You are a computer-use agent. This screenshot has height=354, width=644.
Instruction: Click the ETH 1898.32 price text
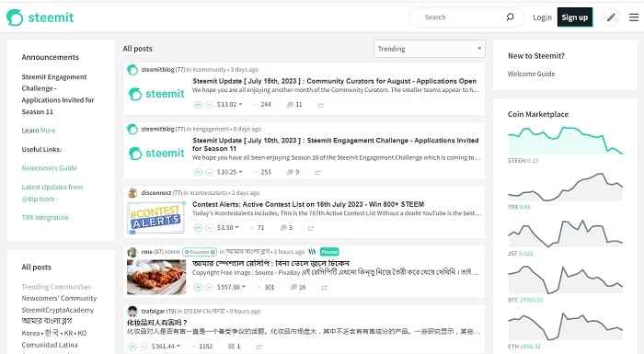click(524, 347)
